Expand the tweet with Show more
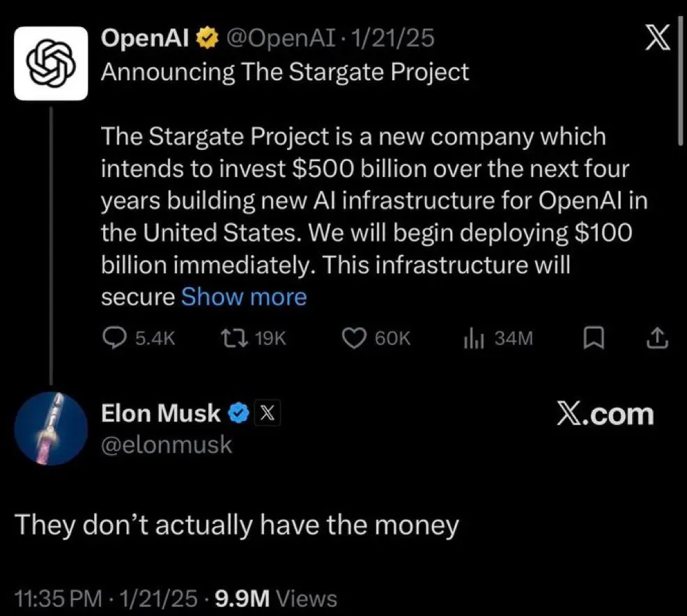The image size is (687, 616). [243, 297]
